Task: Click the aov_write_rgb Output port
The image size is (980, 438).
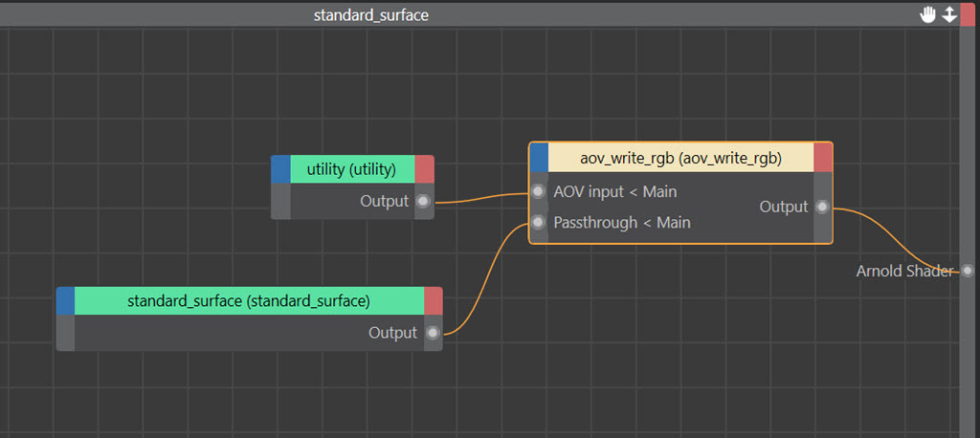Action: (x=822, y=207)
